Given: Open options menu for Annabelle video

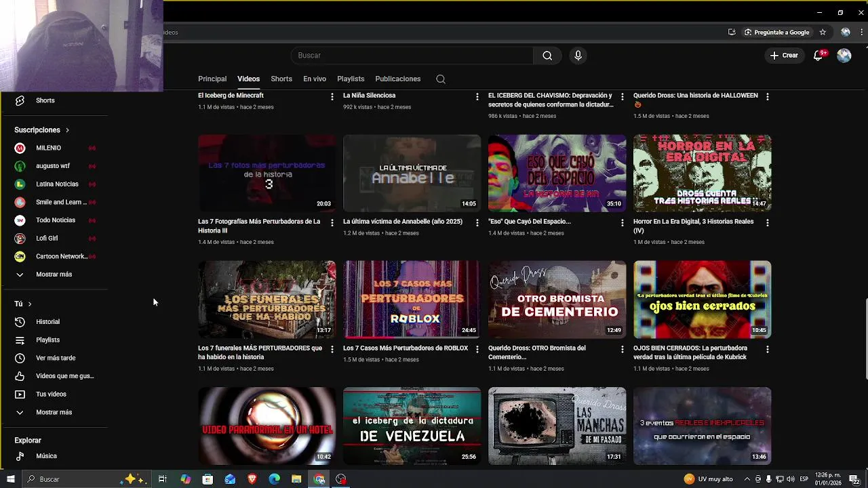Looking at the screenshot, I should (x=477, y=223).
